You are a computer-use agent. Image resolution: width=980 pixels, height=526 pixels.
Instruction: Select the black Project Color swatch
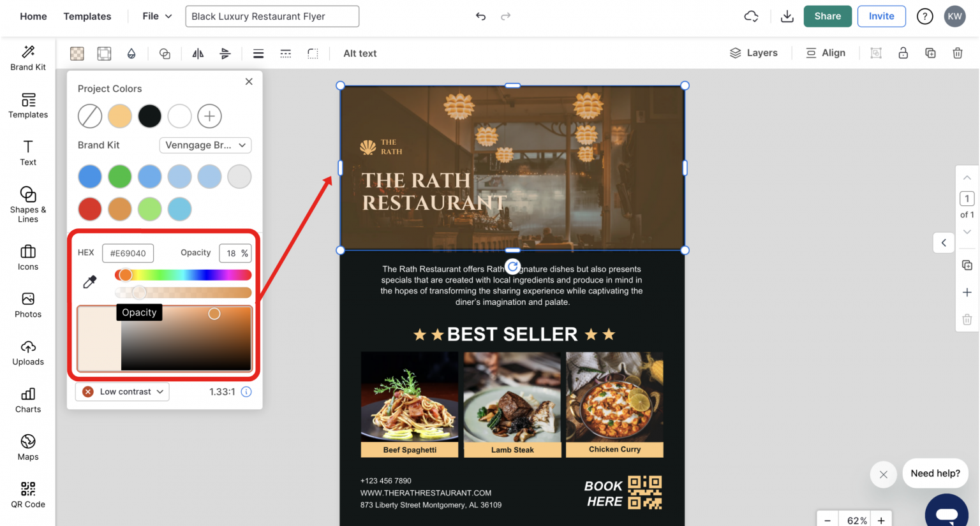click(149, 116)
